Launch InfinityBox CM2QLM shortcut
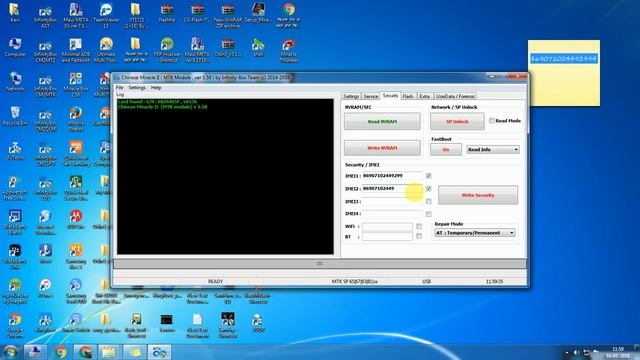The width and height of the screenshot is (640, 360). pyautogui.click(x=45, y=119)
